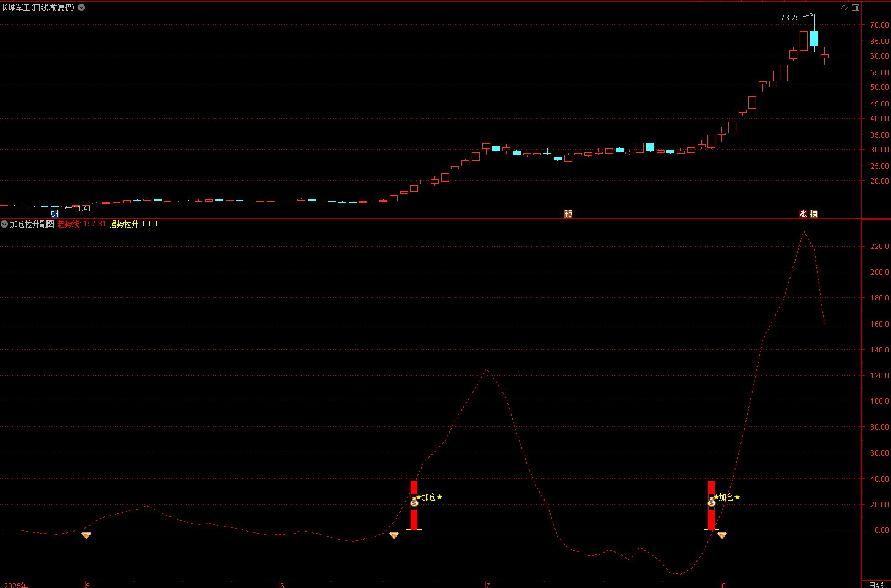Screen dimensions: 891x588
Task: Click the 30.00 price axis label
Action: coord(879,150)
